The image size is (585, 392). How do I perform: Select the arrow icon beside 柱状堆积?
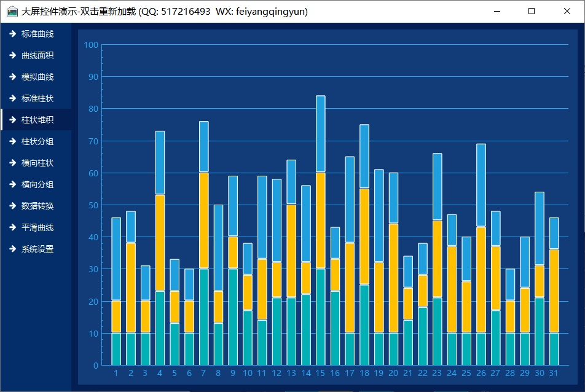tap(12, 120)
